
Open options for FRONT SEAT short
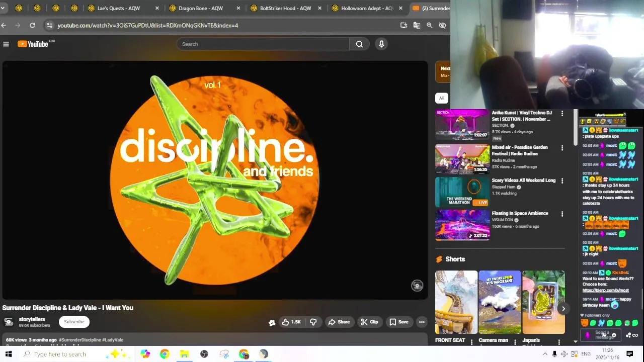(x=471, y=342)
